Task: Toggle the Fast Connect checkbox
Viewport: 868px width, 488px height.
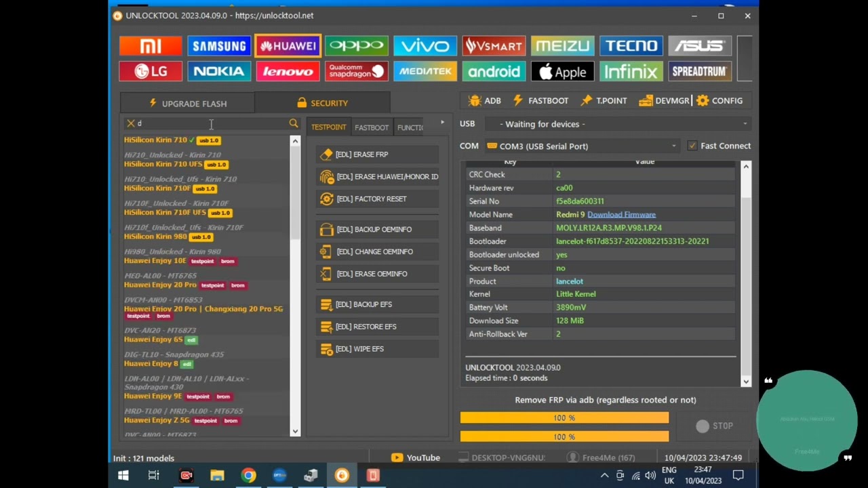Action: pyautogui.click(x=692, y=146)
